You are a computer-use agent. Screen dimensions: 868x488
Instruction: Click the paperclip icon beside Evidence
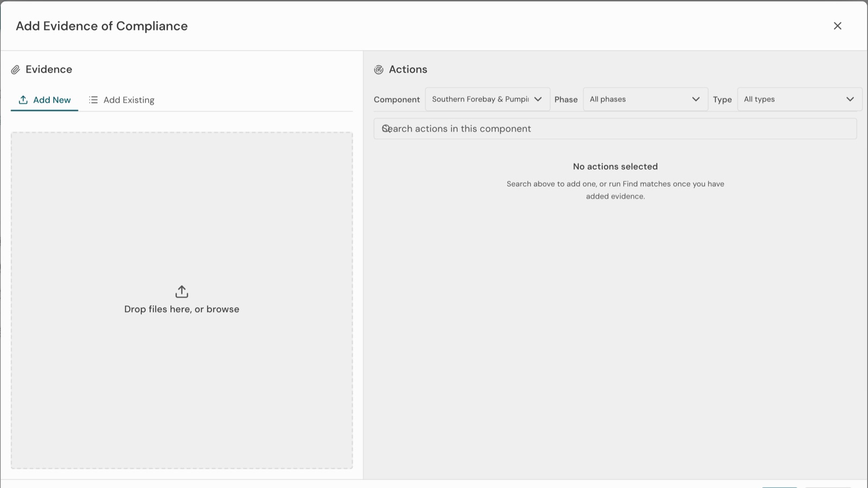pyautogui.click(x=16, y=70)
